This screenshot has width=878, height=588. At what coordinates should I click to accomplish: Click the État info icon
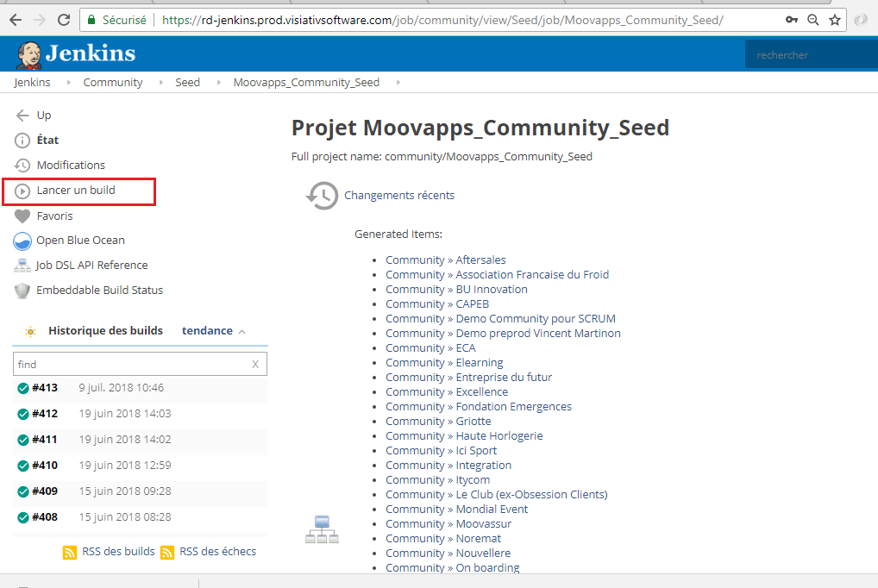pos(22,141)
